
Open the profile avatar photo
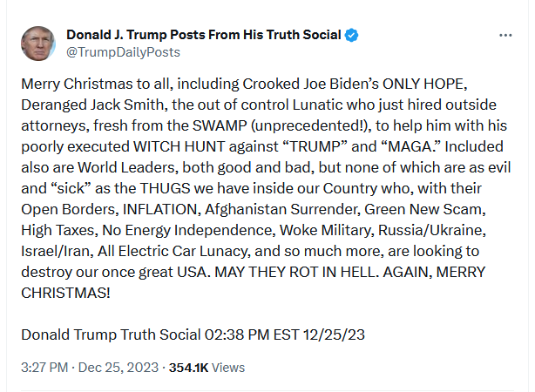37,44
